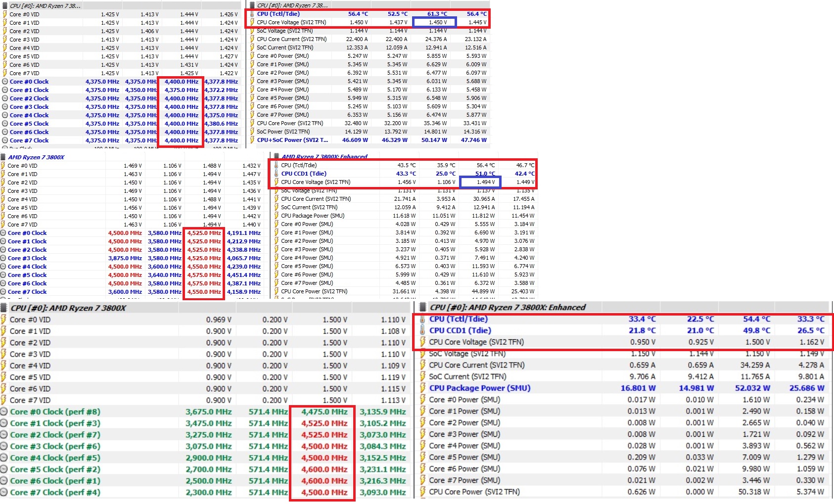
Task: Select the clock icon on the row showing 4,372.2 MHz
Action: 5,90
